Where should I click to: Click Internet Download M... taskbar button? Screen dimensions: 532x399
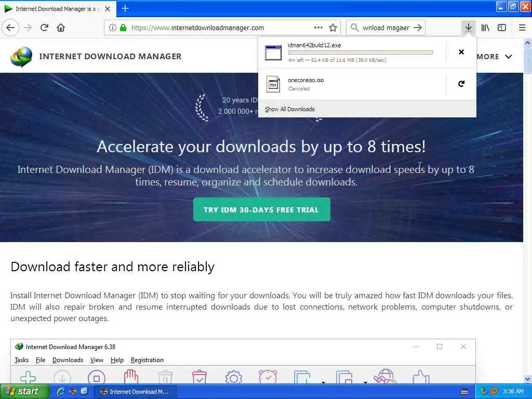[x=135, y=392]
